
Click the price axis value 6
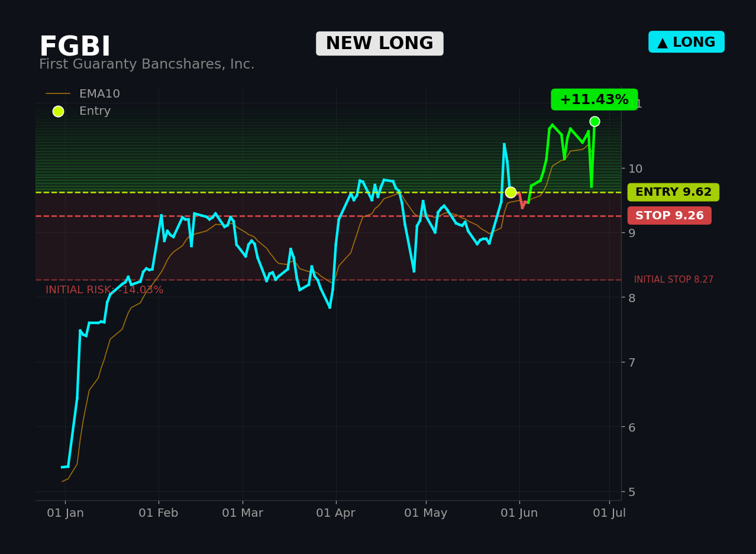pos(631,427)
